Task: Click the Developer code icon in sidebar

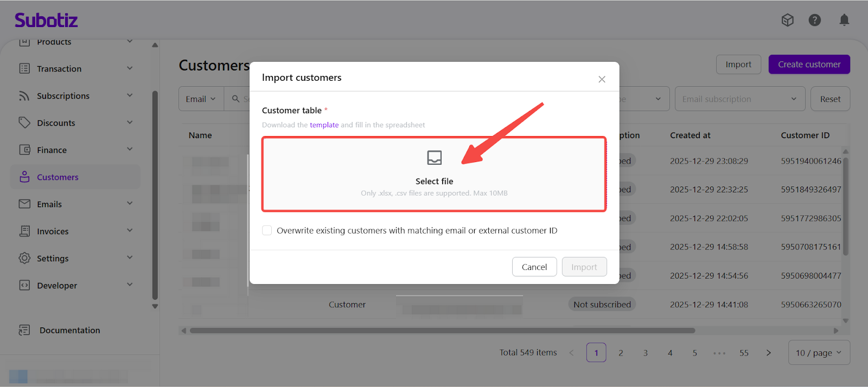Action: [x=24, y=285]
